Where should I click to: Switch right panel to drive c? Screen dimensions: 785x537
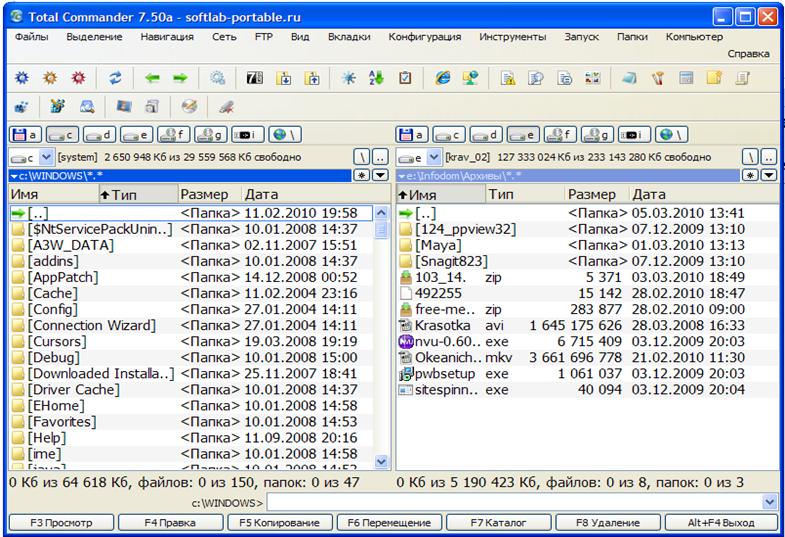pos(449,135)
